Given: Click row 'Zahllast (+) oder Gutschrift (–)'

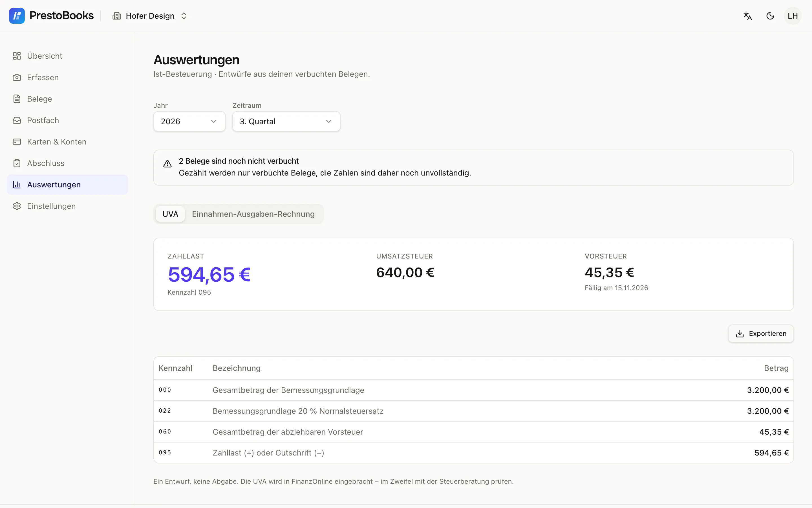Looking at the screenshot, I should [473, 453].
